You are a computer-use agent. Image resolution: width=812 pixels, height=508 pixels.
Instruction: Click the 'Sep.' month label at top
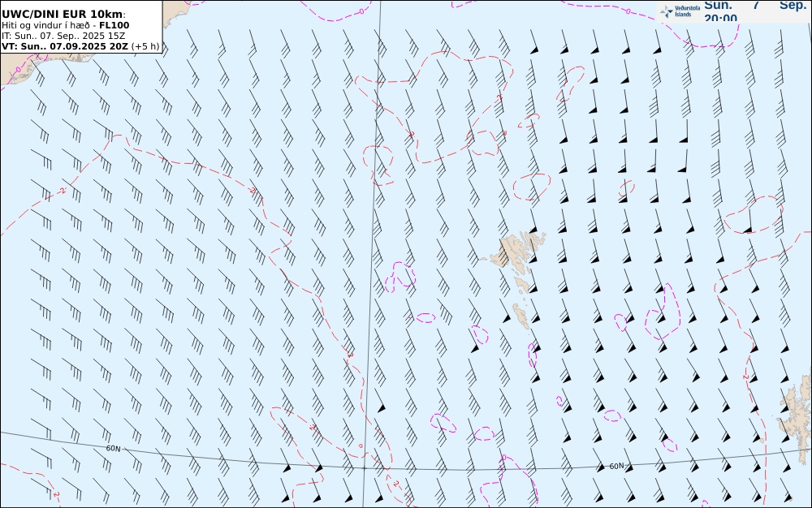tap(793, 5)
